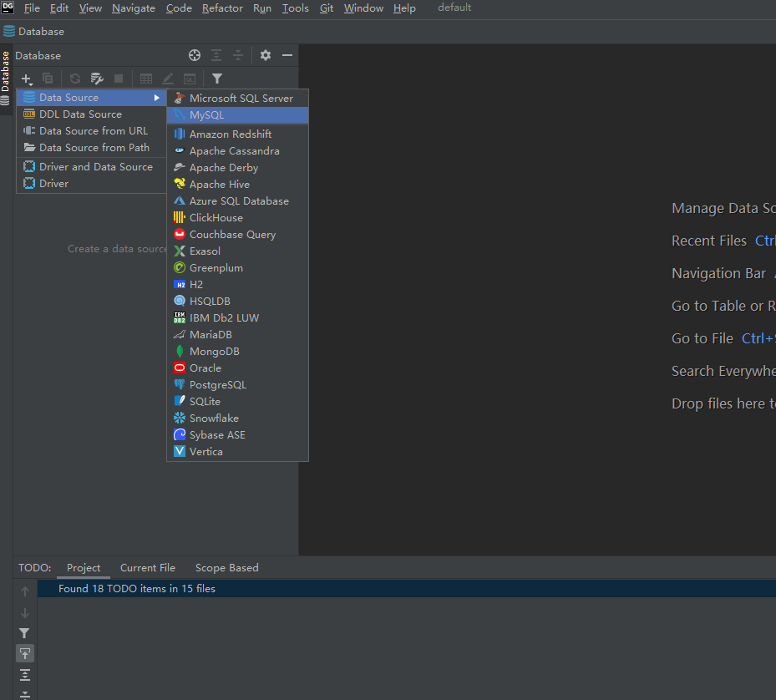Click the duplicate data source icon
This screenshot has width=776, height=700.
pyautogui.click(x=48, y=79)
